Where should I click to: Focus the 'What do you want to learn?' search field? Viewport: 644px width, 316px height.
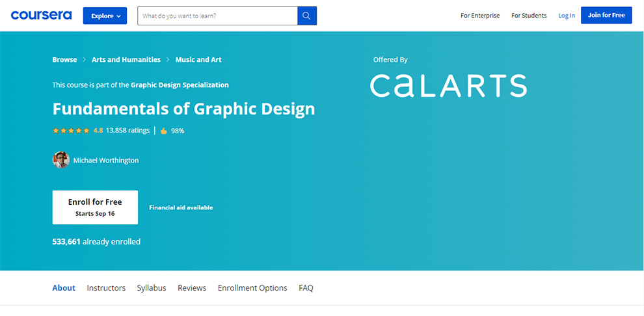[217, 16]
